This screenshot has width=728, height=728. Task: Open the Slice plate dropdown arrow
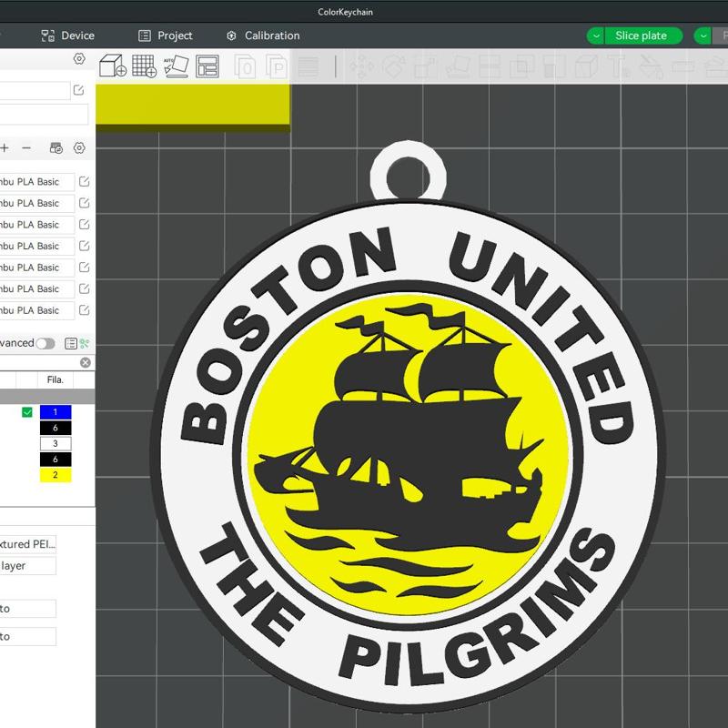pos(595,35)
